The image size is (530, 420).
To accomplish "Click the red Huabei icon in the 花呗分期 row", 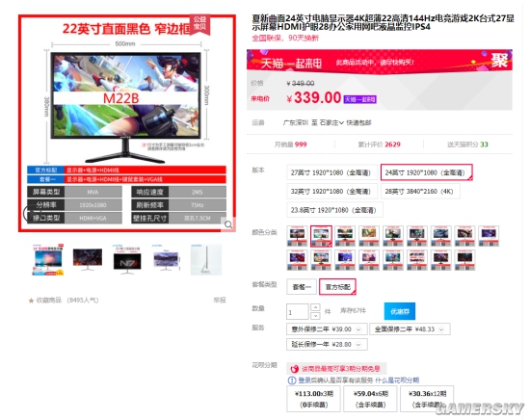I will (x=295, y=369).
